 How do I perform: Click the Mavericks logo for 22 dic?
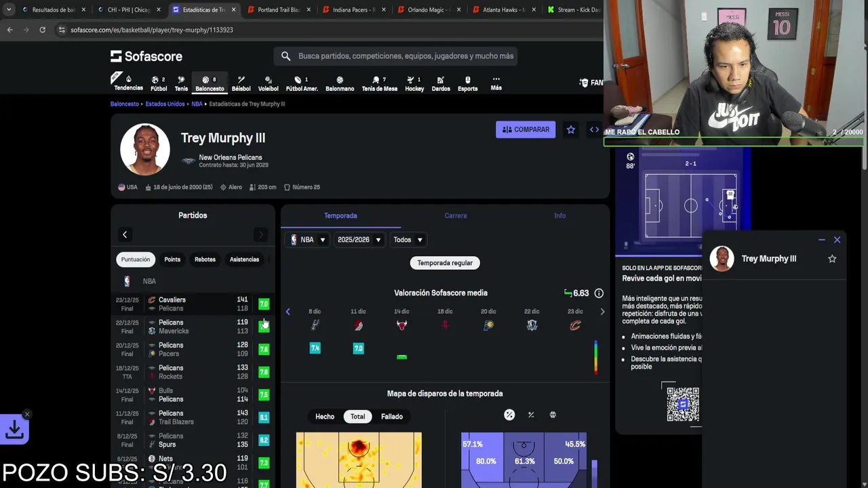(532, 325)
